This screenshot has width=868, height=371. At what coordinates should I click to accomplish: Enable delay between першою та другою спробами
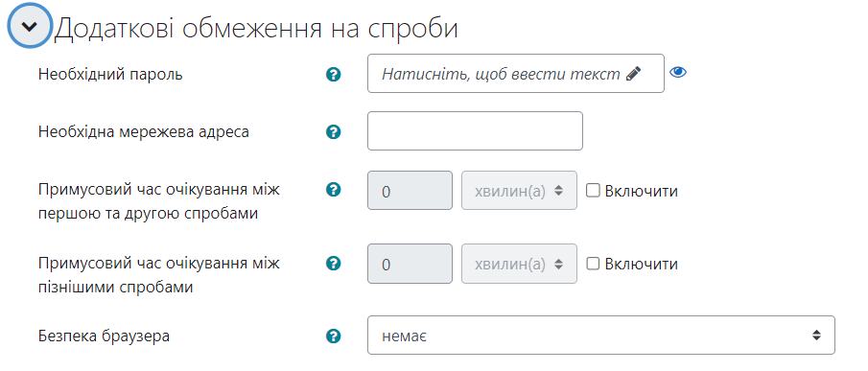point(593,191)
